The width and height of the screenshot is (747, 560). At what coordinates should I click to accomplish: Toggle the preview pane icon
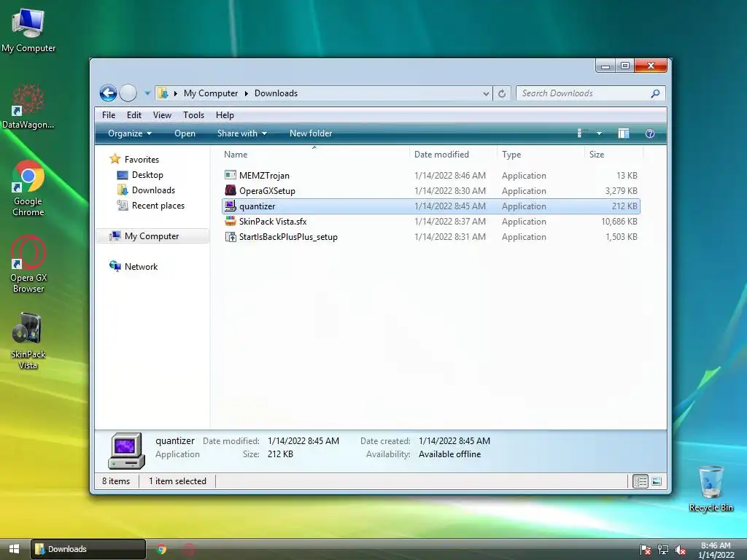pos(623,133)
